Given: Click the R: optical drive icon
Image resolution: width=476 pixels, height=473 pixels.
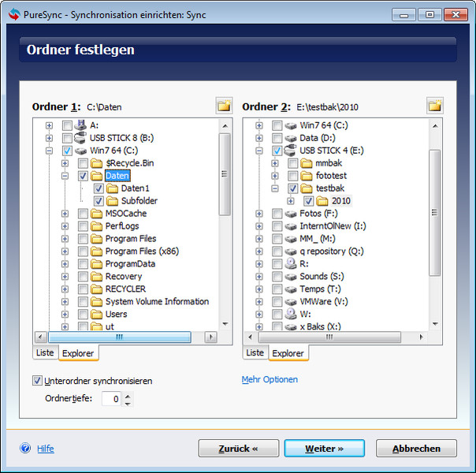Looking at the screenshot, I should tap(291, 263).
